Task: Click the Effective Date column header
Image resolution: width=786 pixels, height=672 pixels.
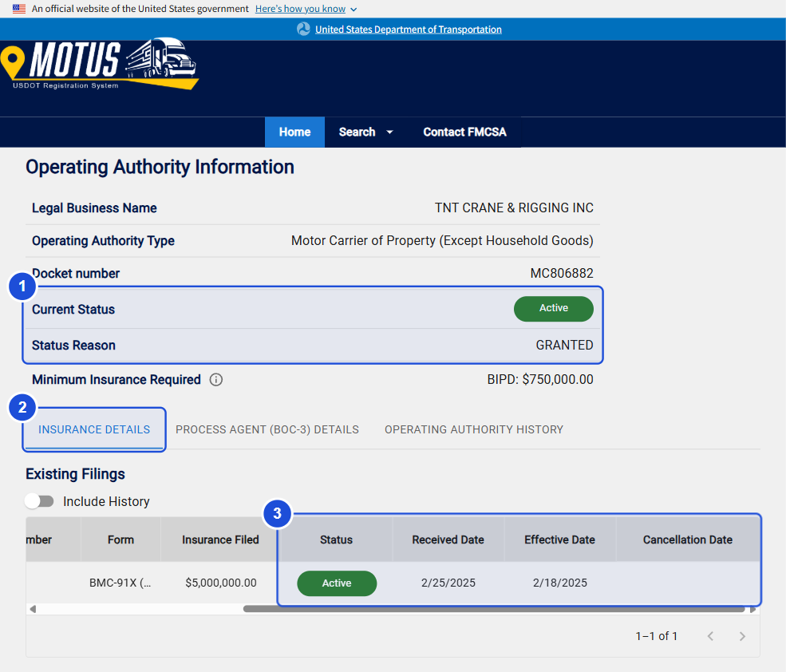Action: point(559,540)
